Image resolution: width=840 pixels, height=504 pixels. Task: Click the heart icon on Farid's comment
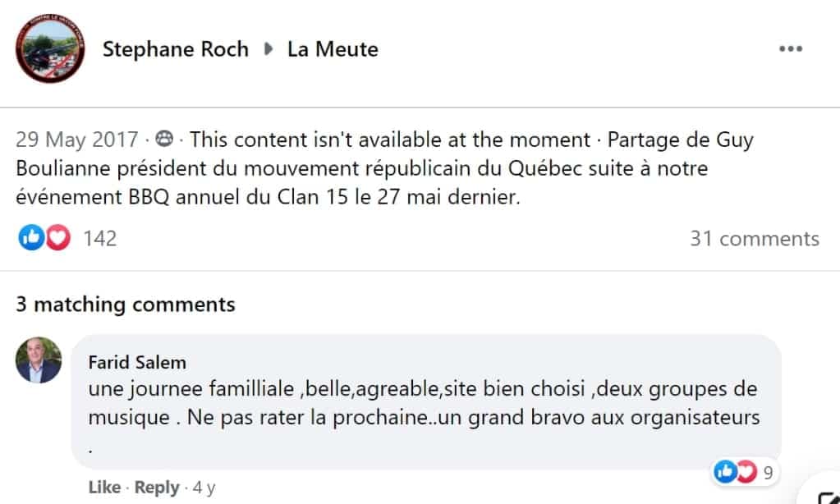745,471
